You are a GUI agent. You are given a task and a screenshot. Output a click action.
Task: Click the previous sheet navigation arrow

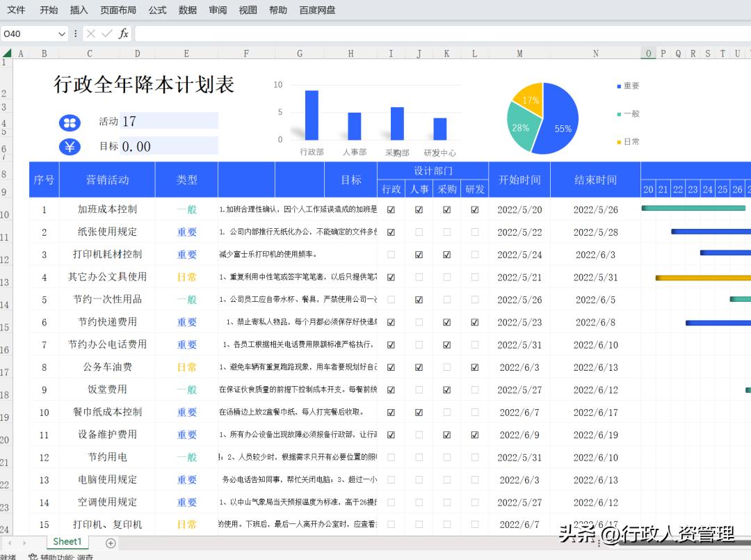(8, 542)
